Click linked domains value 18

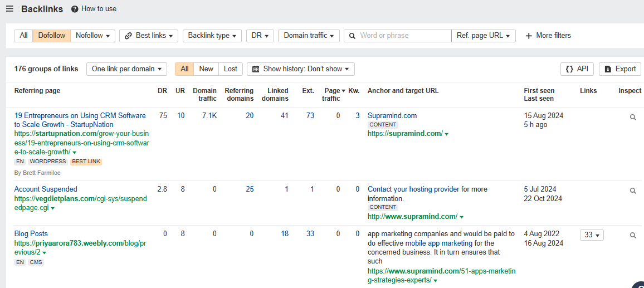[285, 234]
